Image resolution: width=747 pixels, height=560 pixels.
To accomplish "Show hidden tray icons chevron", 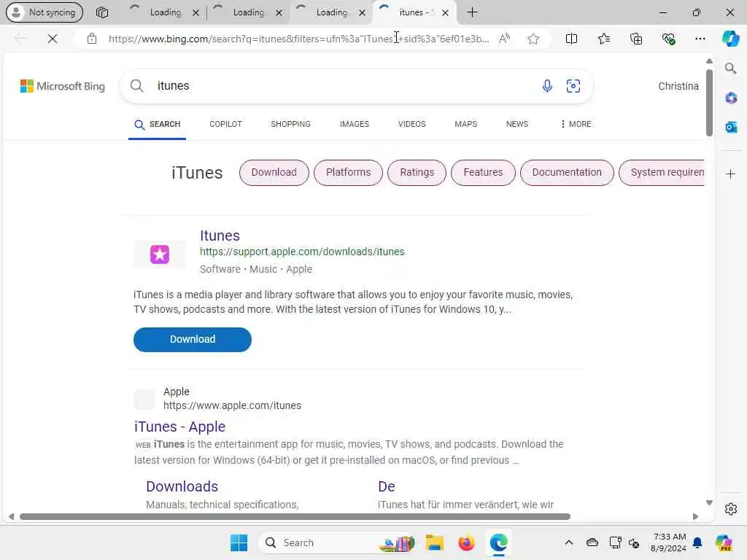I will [569, 542].
